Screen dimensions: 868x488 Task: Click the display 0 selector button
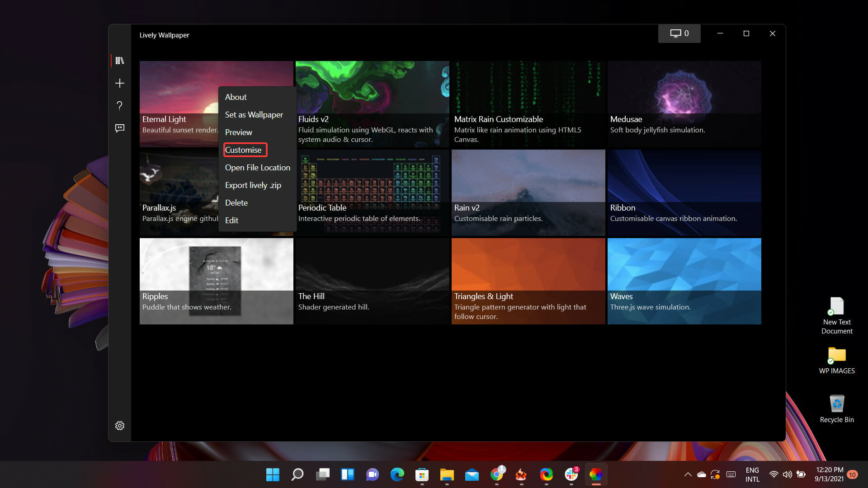(679, 33)
